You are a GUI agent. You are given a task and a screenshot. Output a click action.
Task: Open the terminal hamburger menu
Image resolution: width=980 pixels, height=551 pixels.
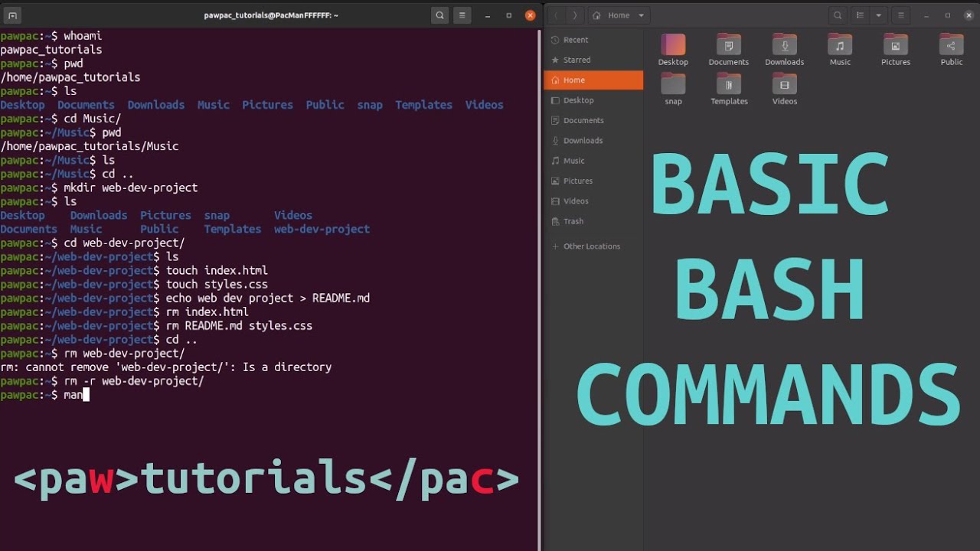coord(462,15)
